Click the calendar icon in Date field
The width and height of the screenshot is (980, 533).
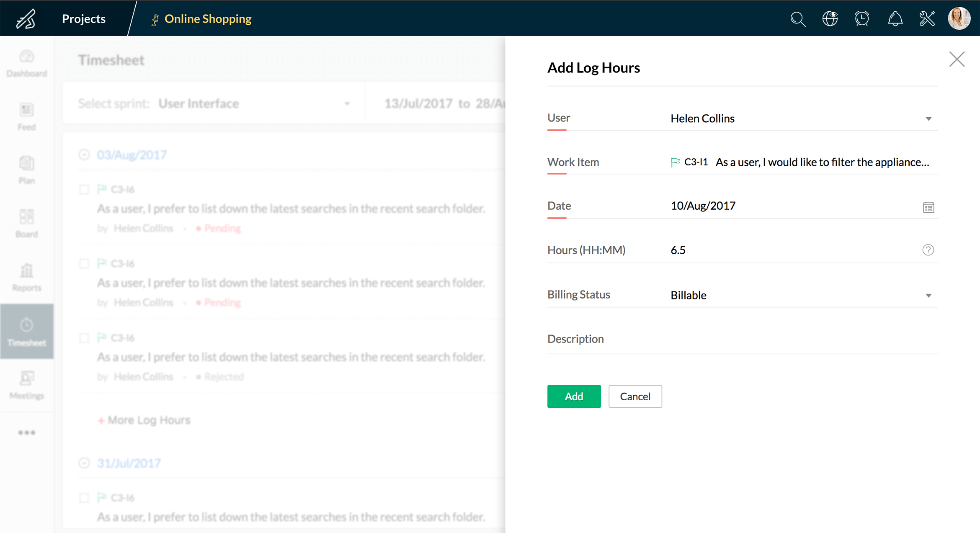(x=928, y=207)
